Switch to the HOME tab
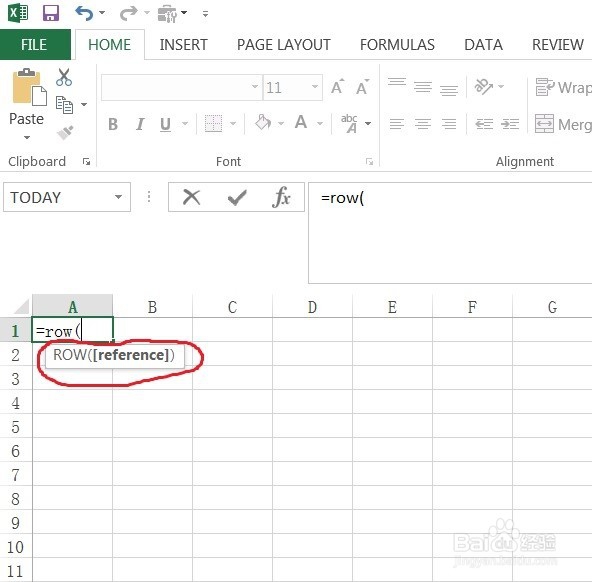This screenshot has width=592, height=582. pyautogui.click(x=109, y=45)
